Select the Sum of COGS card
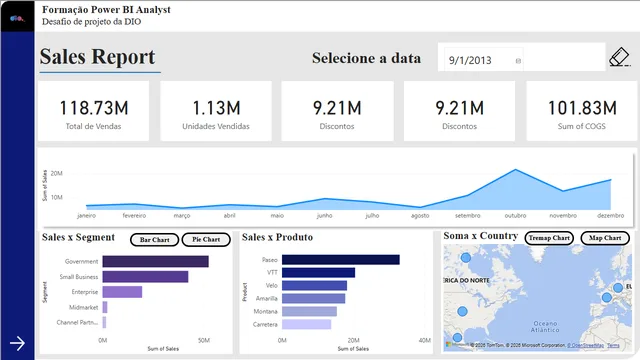This screenshot has height=360, width=640. (582, 111)
